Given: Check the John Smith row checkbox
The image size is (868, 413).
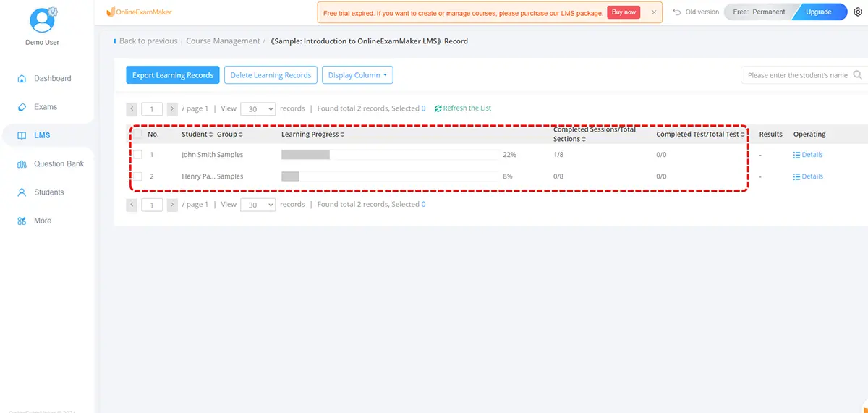Looking at the screenshot, I should 137,155.
